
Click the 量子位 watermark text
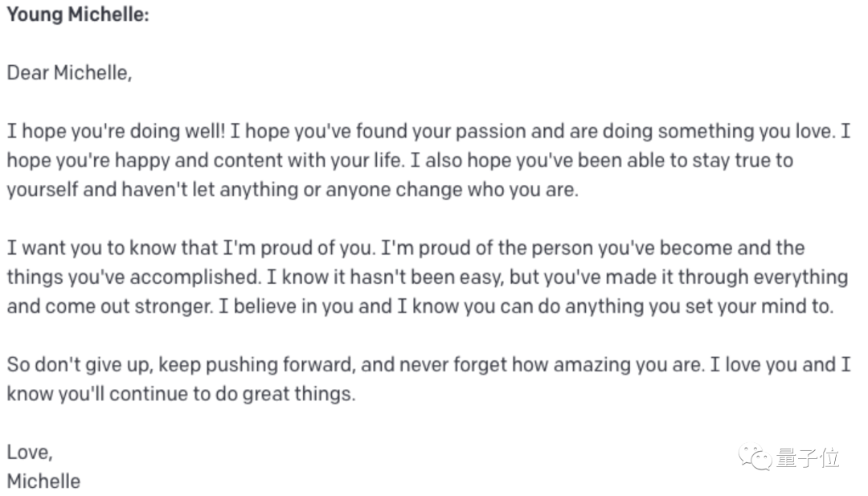coord(808,458)
